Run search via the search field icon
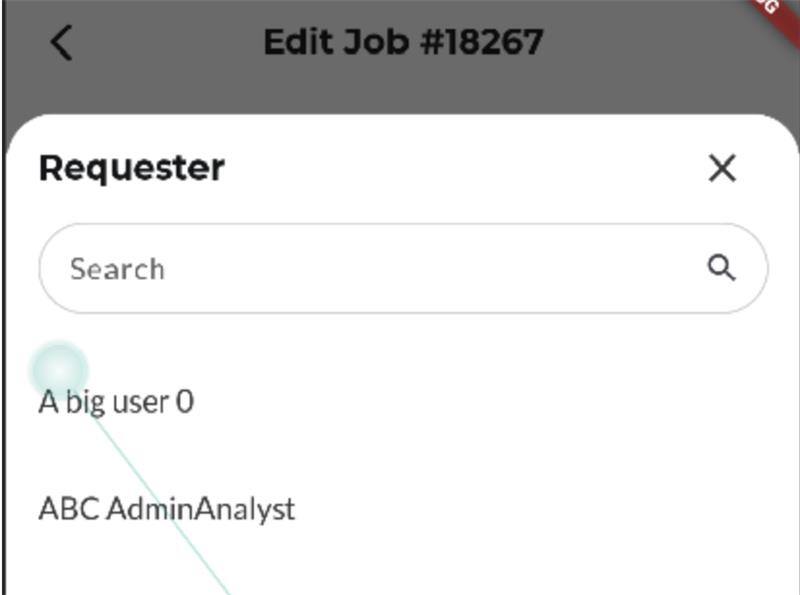The image size is (800, 595). (x=721, y=268)
